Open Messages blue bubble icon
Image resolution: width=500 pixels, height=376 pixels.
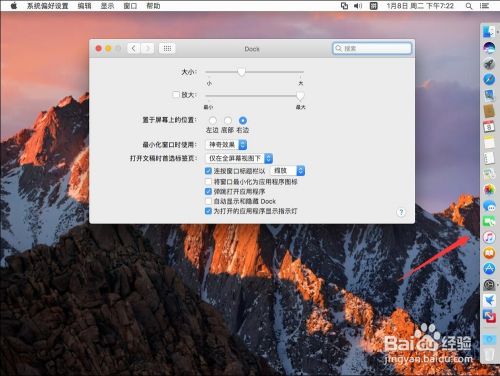[489, 206]
